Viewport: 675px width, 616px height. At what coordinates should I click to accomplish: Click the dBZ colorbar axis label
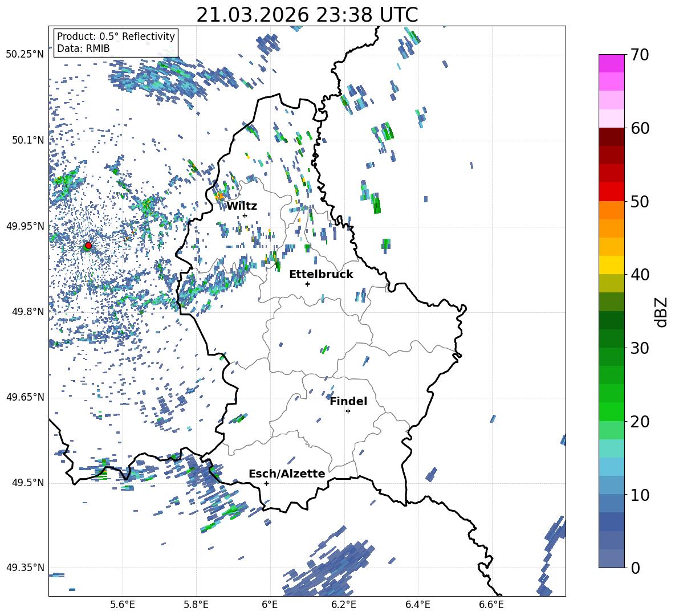point(661,311)
